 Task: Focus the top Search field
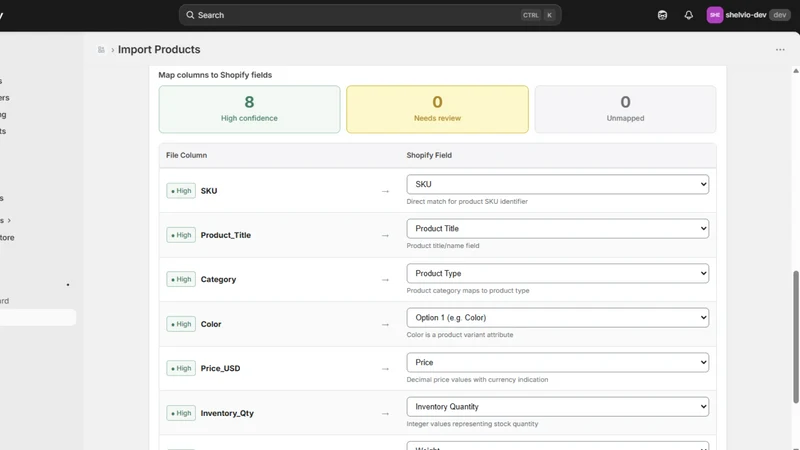pyautogui.click(x=370, y=15)
